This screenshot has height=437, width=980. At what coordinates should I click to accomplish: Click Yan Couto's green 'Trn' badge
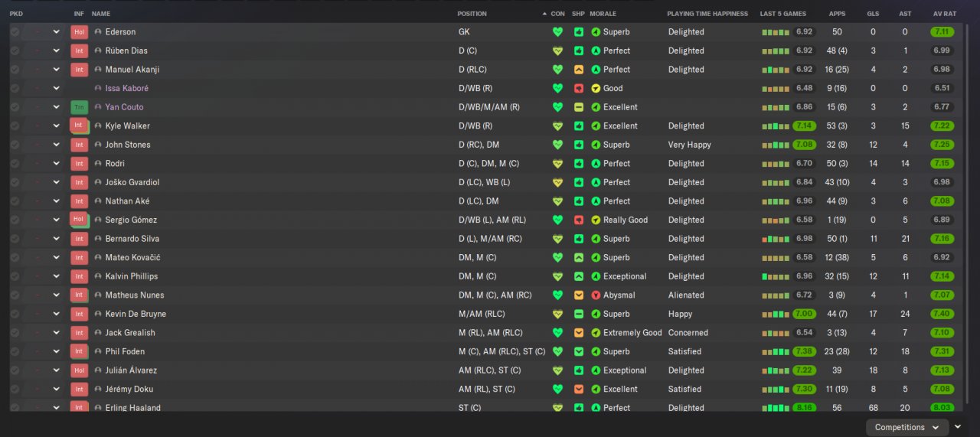pyautogui.click(x=79, y=107)
